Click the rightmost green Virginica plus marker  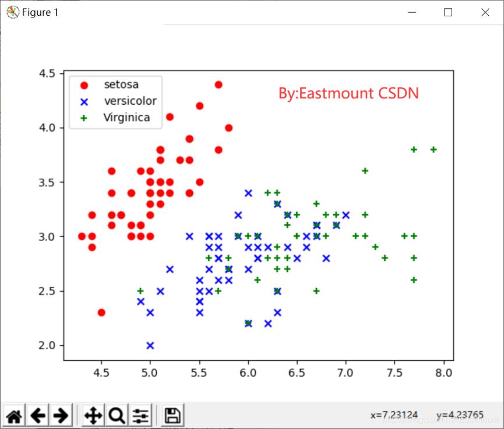433,150
